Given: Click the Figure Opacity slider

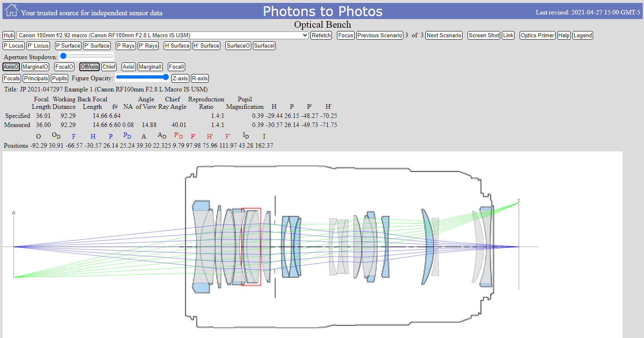Looking at the screenshot, I should 142,77.
